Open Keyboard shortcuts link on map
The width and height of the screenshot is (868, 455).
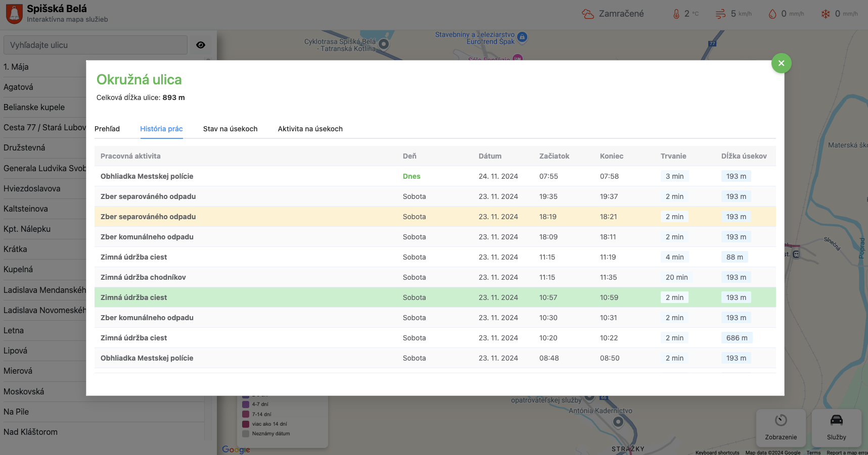click(x=717, y=452)
